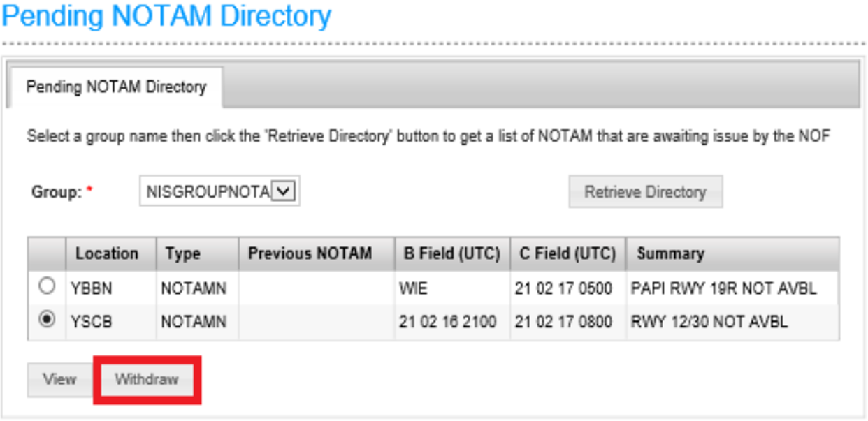Open the Group dropdown arrow
The image size is (868, 421).
pyautogui.click(x=282, y=191)
